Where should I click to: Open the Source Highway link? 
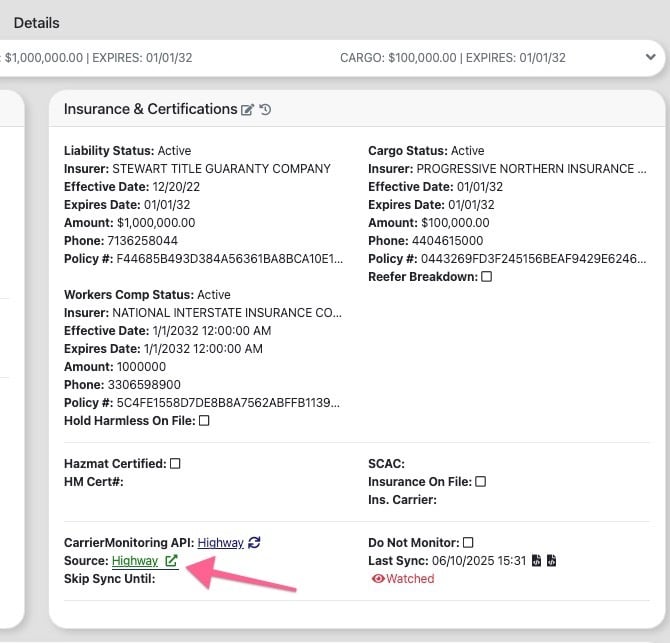coord(135,561)
